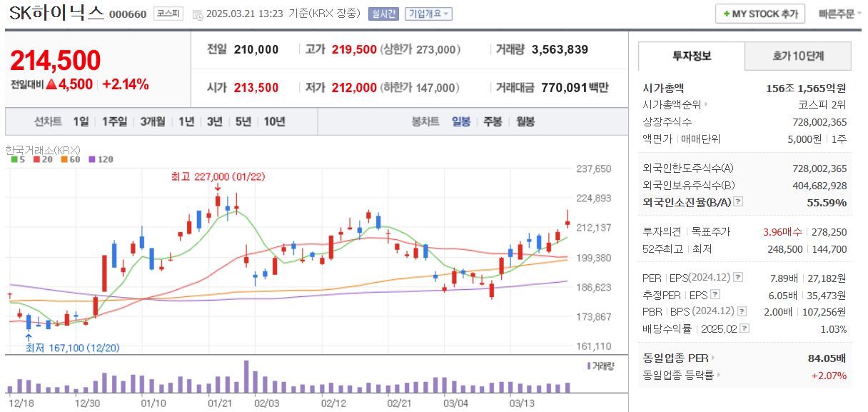868x412 pixels.
Task: Click the SK하이닉스 stock name heading
Action: (x=57, y=14)
